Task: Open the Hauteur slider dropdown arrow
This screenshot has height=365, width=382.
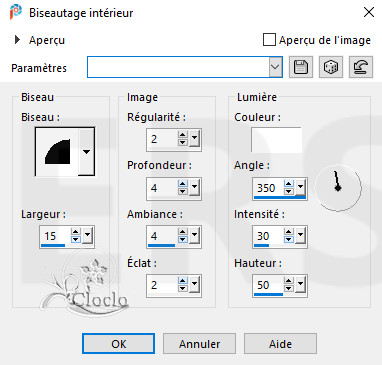Action: point(301,285)
